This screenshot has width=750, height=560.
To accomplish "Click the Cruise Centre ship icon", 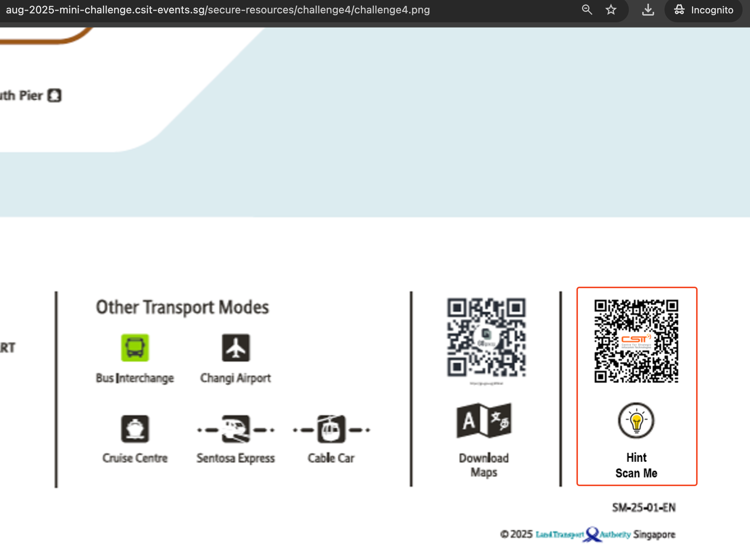I will click(135, 429).
